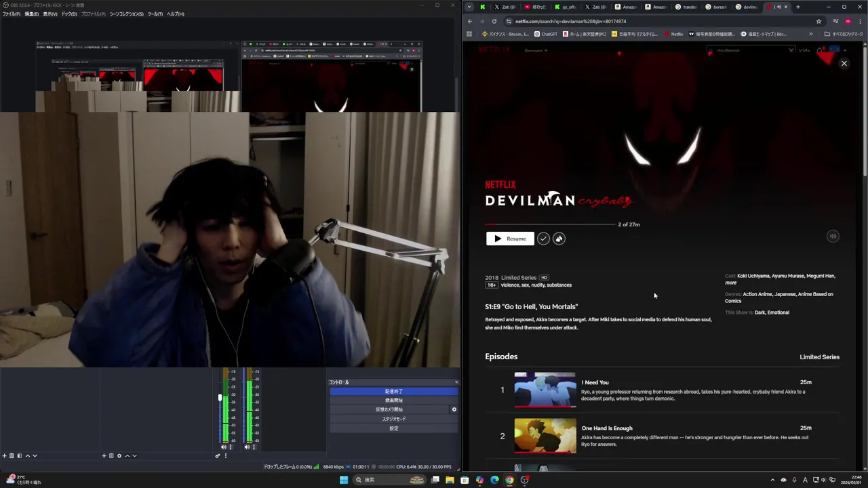Switch to the 'sjc_offi' Kick tab
The width and height of the screenshot is (868, 488).
pyautogui.click(x=566, y=7)
